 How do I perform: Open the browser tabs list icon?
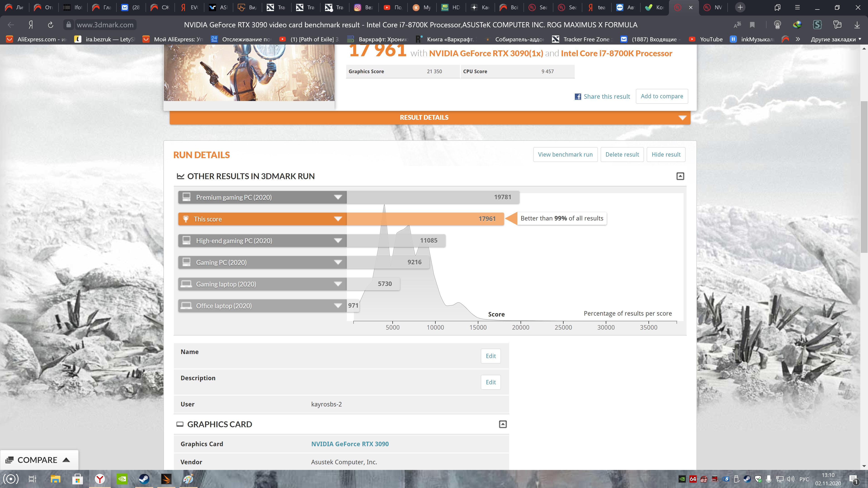tap(777, 7)
